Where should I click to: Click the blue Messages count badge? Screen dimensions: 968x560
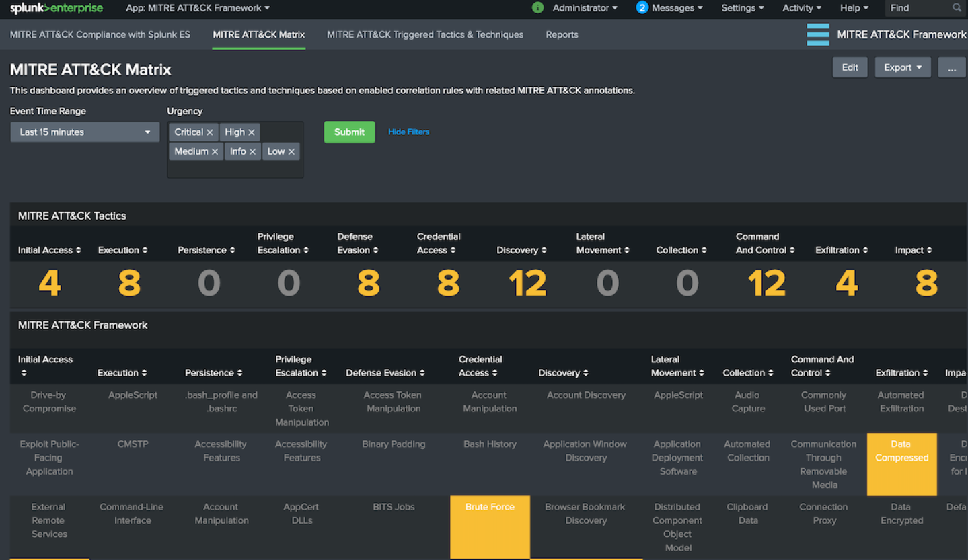[642, 8]
